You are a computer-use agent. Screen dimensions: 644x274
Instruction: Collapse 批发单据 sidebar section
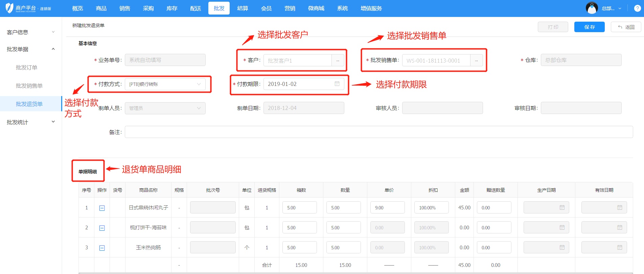click(x=30, y=49)
